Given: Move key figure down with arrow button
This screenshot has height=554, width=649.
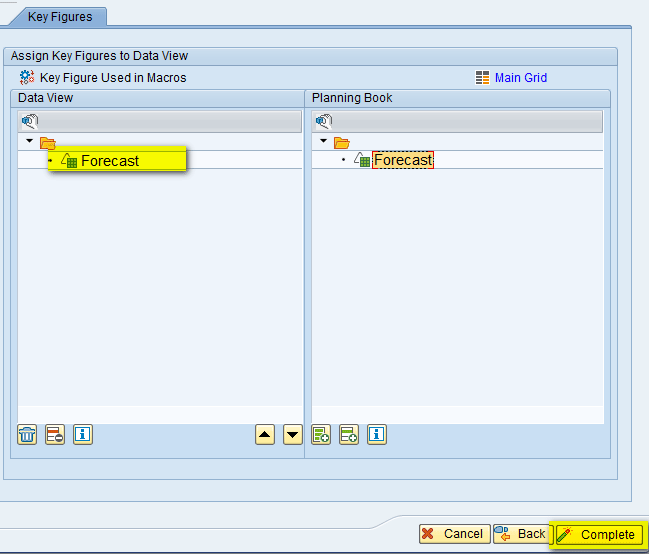Looking at the screenshot, I should 292,435.
